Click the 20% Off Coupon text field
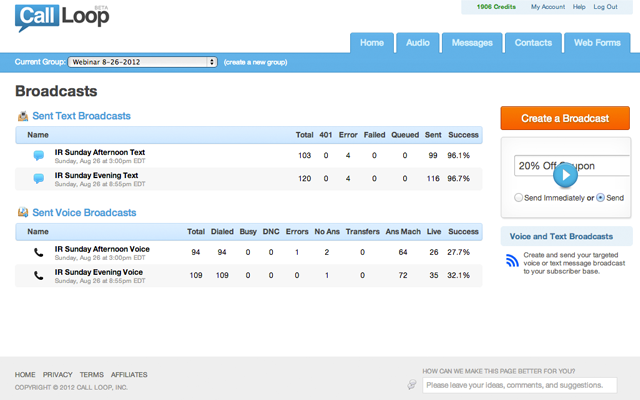 pos(572,166)
